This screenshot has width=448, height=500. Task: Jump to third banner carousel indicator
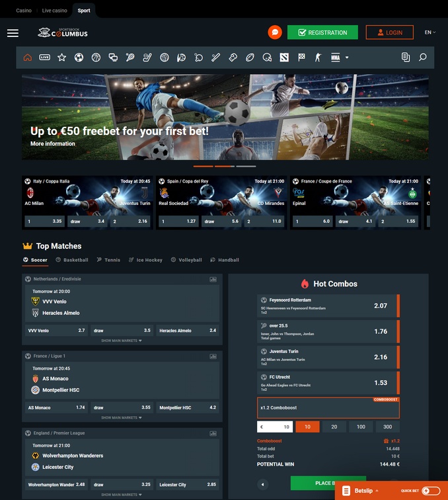pyautogui.click(x=246, y=167)
